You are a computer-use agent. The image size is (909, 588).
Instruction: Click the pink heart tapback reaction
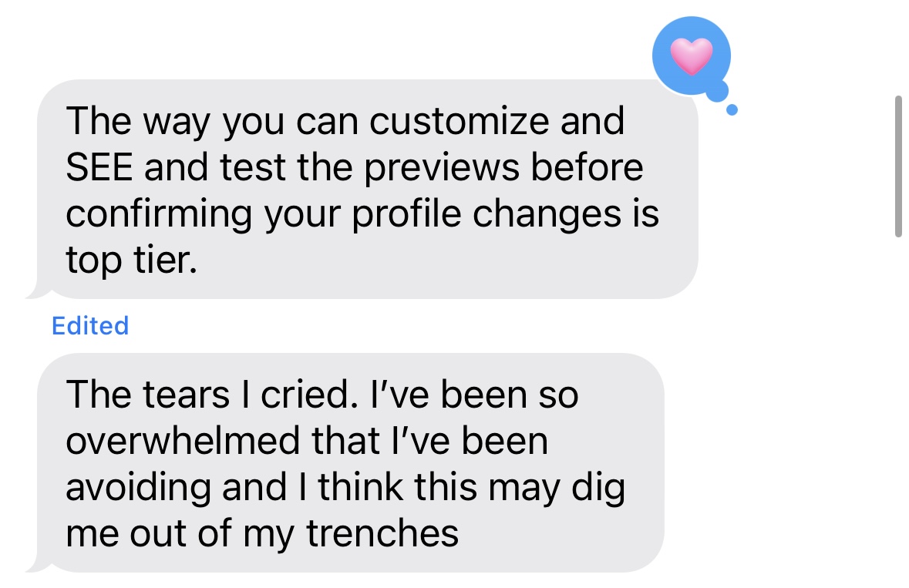pos(691,55)
